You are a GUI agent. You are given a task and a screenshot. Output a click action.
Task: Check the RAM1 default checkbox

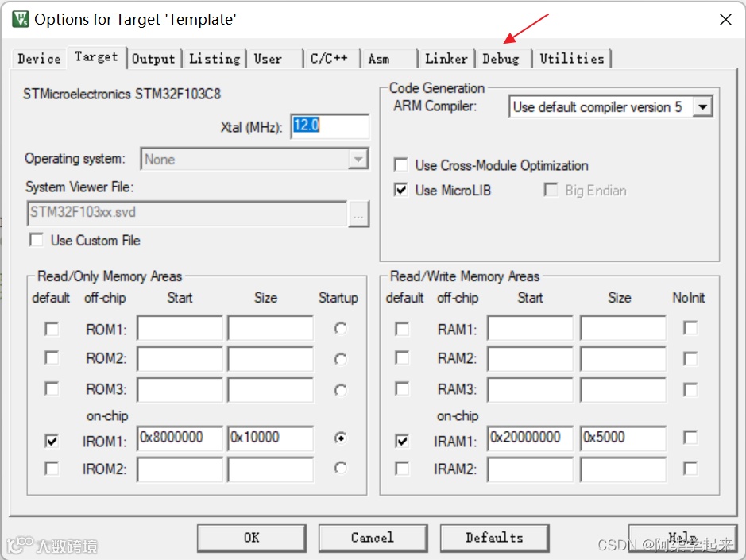(402, 329)
